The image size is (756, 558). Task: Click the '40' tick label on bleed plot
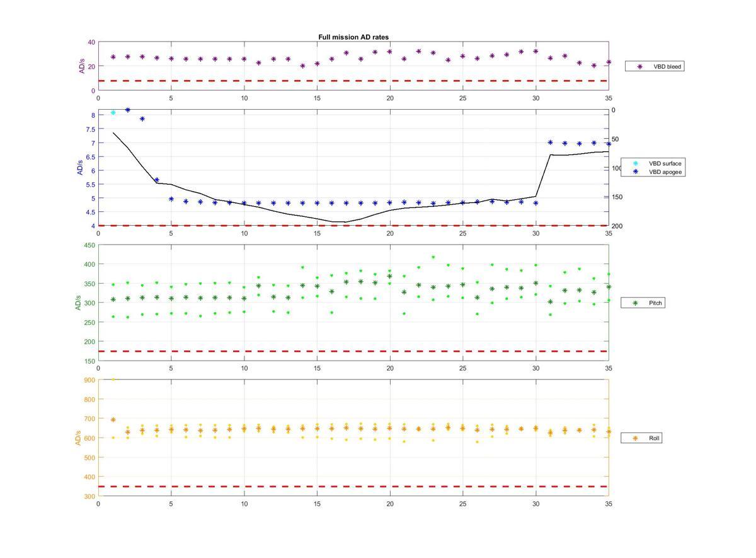click(91, 42)
